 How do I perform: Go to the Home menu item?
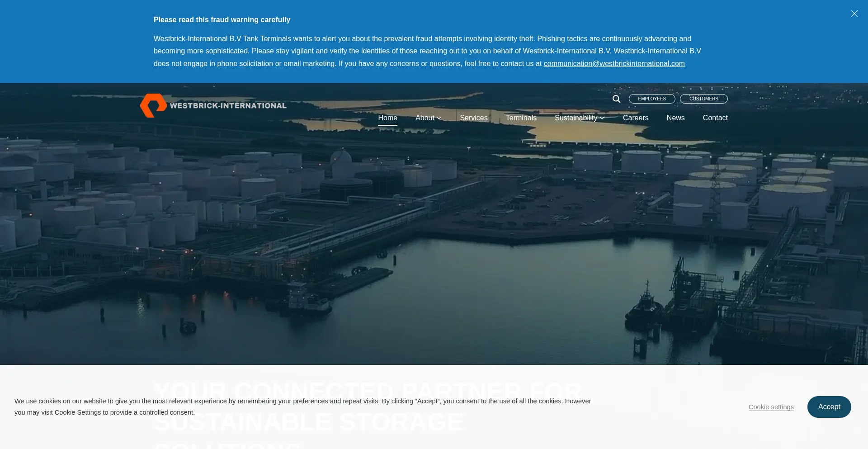(x=387, y=118)
